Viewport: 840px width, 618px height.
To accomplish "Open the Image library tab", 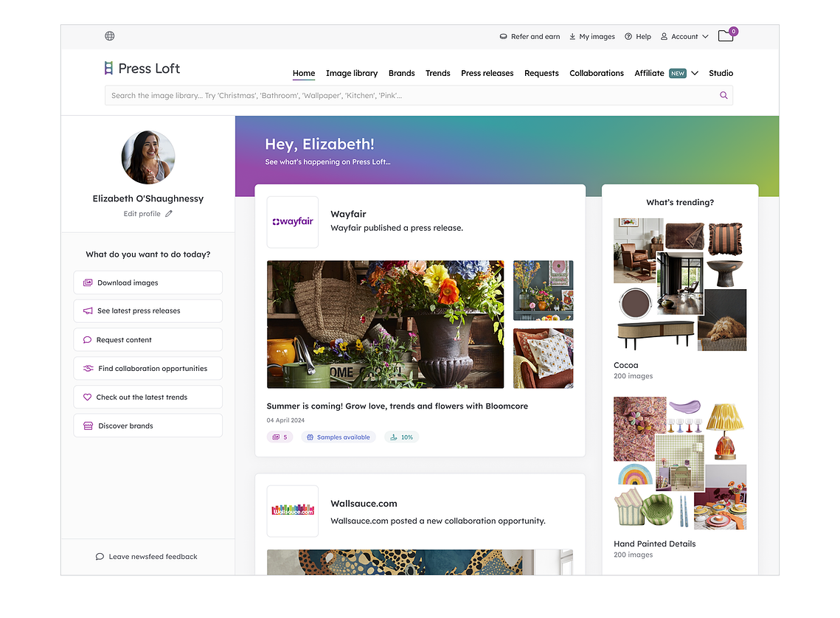I will [x=352, y=73].
